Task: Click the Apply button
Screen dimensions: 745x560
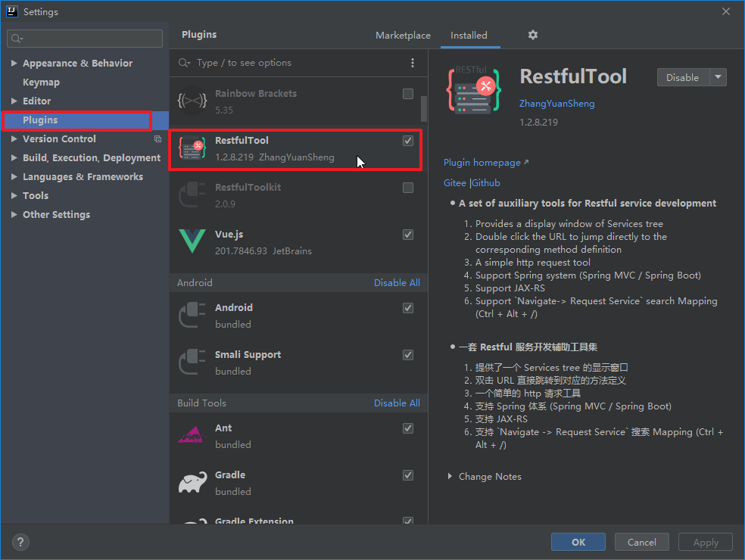Action: pos(706,542)
